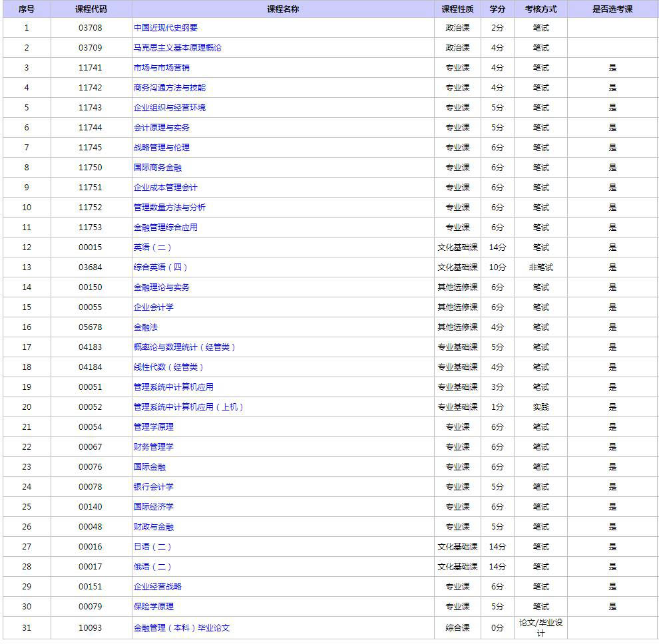
Task: Click the 课程名称 column header
Action: (283, 9)
